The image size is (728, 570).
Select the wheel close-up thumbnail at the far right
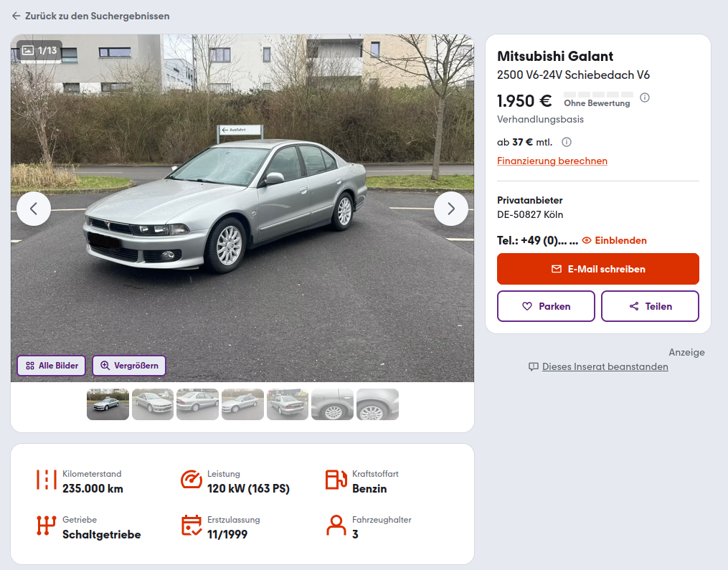pyautogui.click(x=377, y=404)
